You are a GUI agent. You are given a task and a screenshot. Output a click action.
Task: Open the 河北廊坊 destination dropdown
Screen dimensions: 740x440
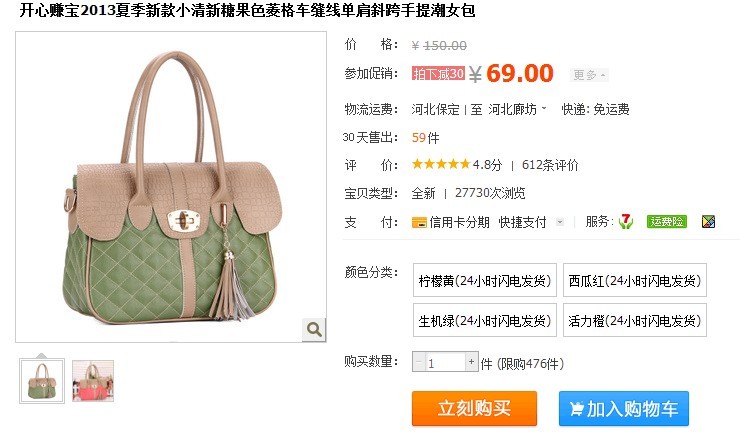517,110
